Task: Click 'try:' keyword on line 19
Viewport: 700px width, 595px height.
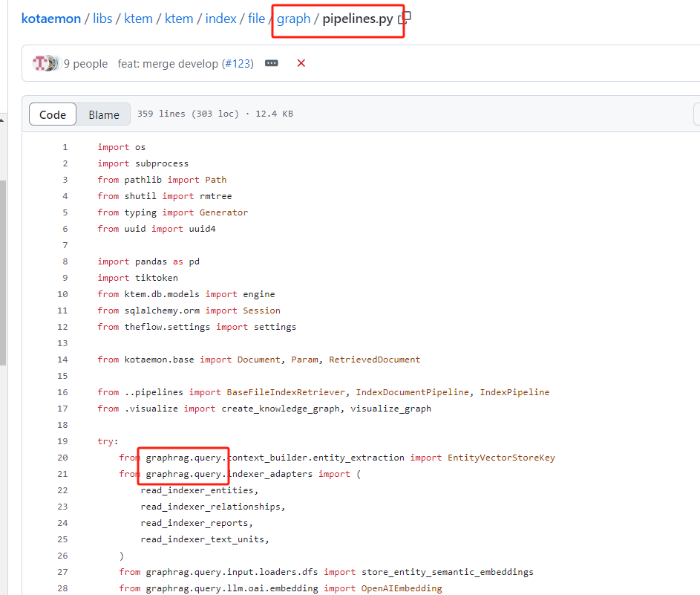Action: click(108, 441)
